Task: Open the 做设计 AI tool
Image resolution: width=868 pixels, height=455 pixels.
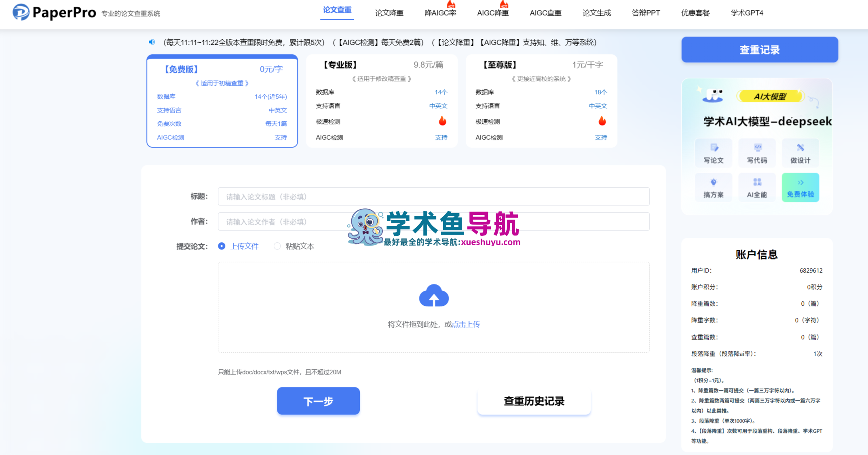Action: click(x=800, y=153)
